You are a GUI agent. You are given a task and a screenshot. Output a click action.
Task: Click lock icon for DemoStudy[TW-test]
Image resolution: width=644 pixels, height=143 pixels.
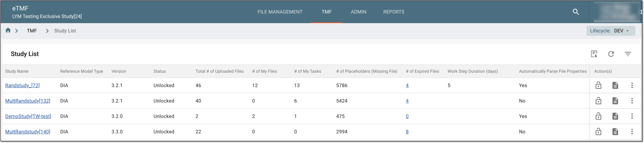[598, 116]
